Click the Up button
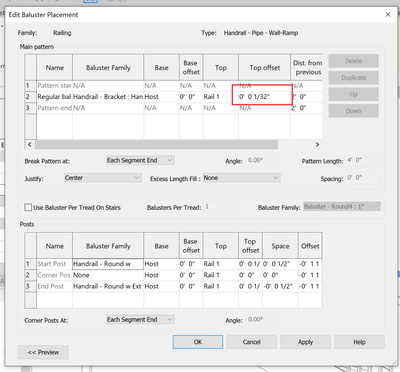 pos(354,94)
